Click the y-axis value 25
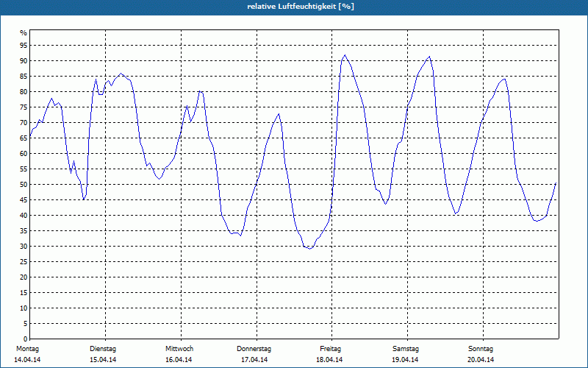The height and width of the screenshot is (368, 588). 24,262
